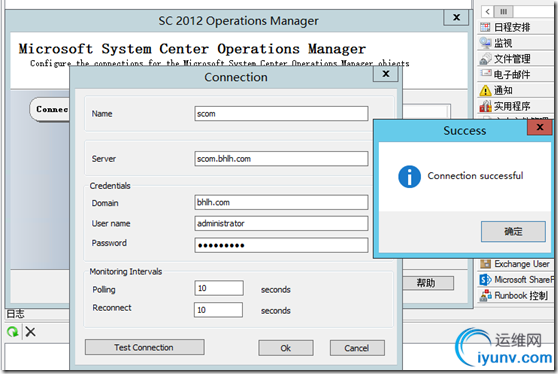
Task: Open Exchange User integration pack
Action: click(x=515, y=264)
